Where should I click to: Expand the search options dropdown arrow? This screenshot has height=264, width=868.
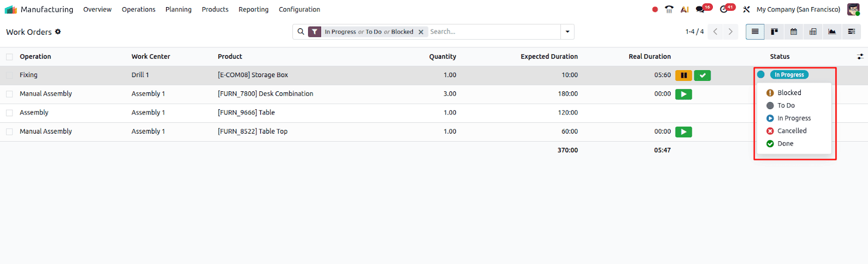pos(567,32)
